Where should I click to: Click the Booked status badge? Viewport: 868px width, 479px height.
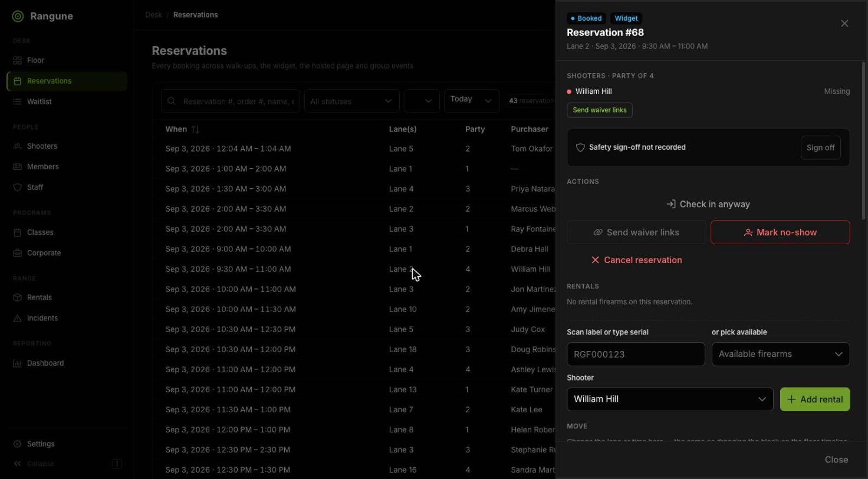(586, 18)
